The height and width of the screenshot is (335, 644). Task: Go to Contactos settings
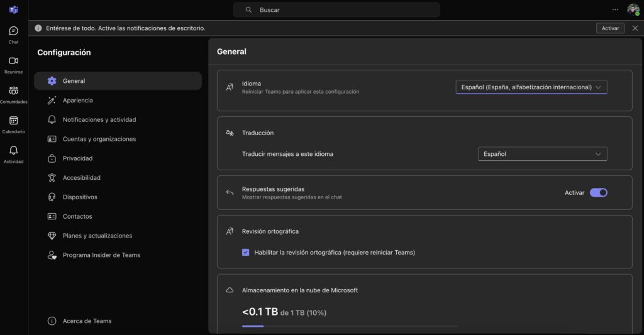[x=118, y=216]
